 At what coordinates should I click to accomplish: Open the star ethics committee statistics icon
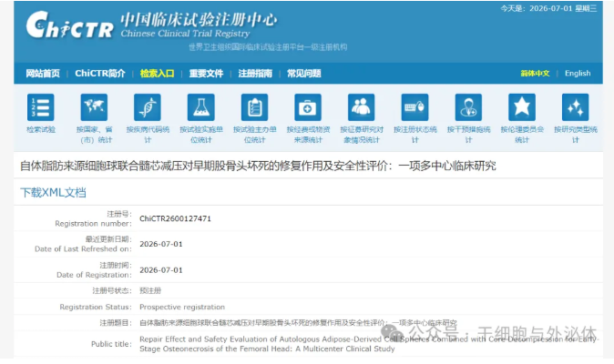(x=522, y=107)
